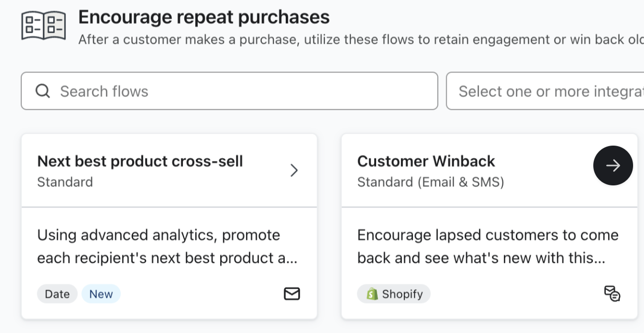Expand cross-sell card via its chevron arrow

pos(294,170)
